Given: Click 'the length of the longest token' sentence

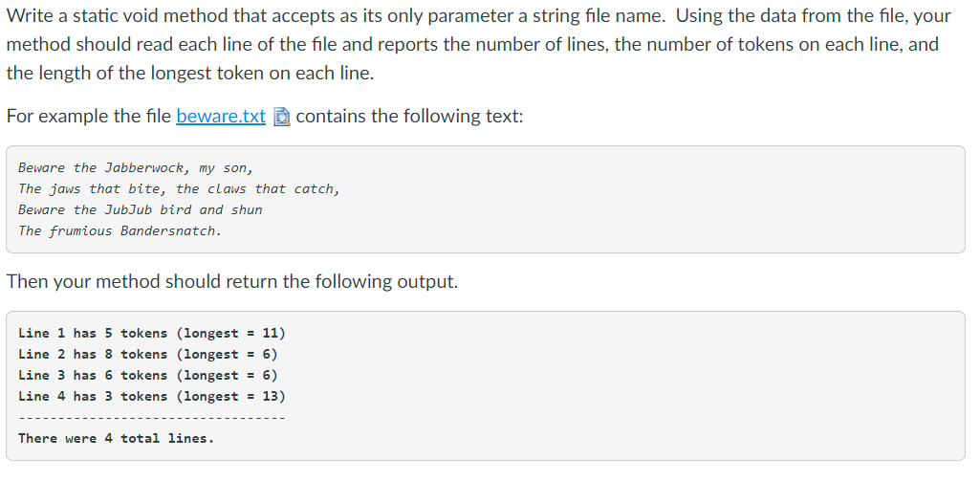Looking at the screenshot, I should coord(190,74).
